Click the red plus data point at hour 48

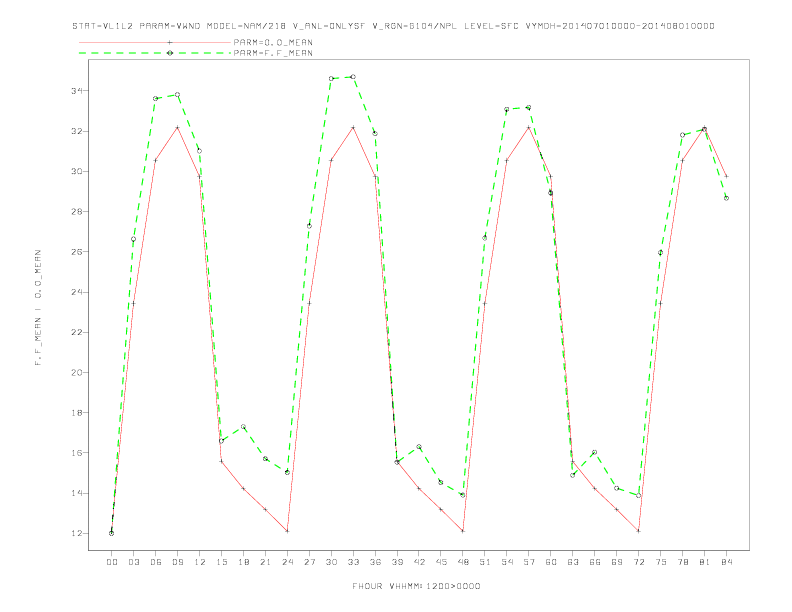point(463,531)
